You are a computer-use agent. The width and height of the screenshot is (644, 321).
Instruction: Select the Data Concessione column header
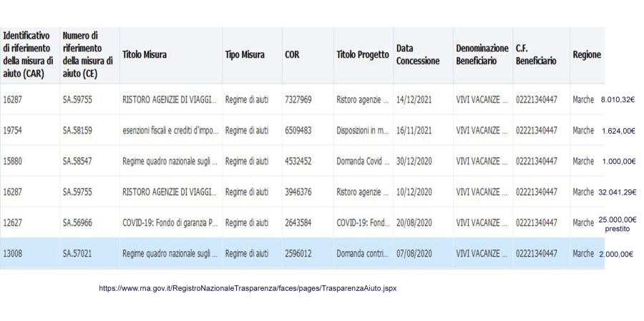(x=417, y=54)
